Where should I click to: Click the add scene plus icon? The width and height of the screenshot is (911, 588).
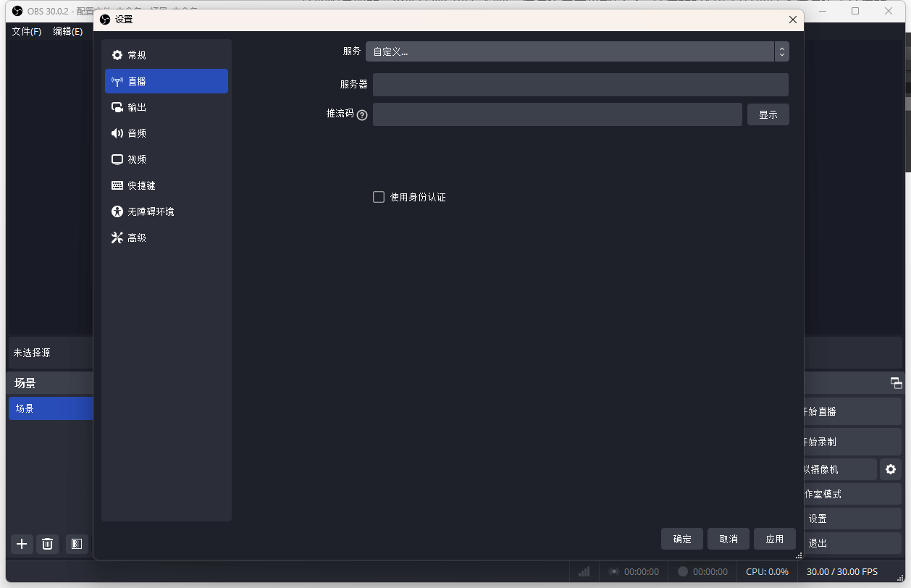tap(22, 544)
